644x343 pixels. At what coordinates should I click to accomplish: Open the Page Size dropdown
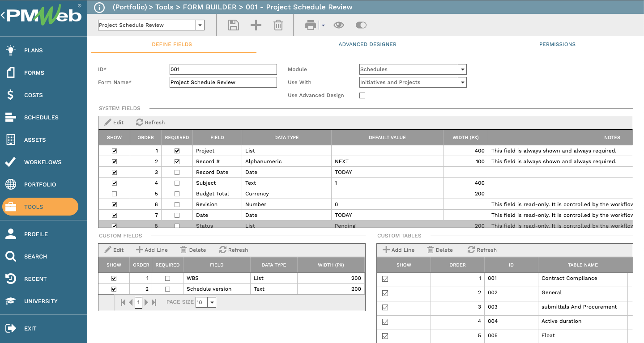pyautogui.click(x=212, y=302)
